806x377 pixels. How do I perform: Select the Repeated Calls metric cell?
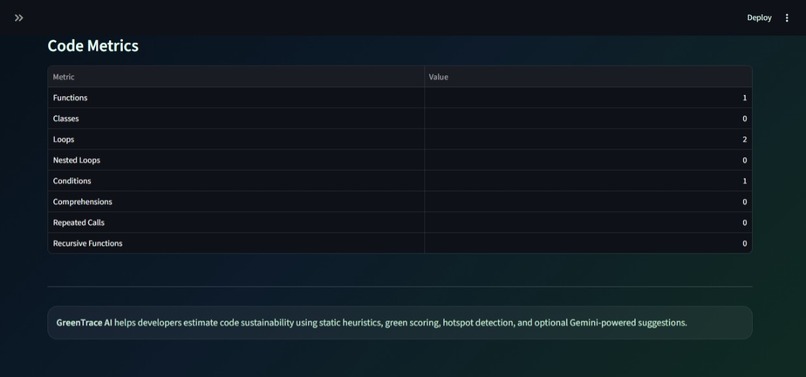click(x=236, y=223)
